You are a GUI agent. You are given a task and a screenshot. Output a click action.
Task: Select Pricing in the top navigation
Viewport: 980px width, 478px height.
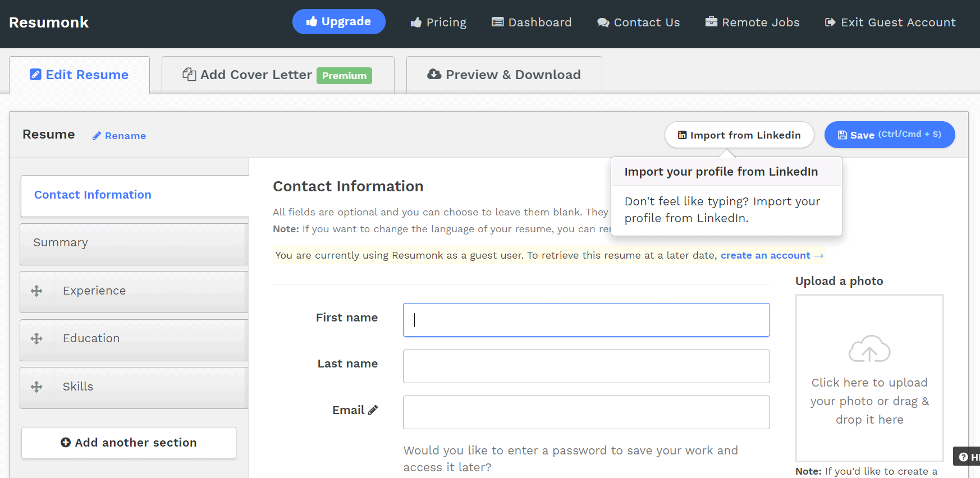[438, 22]
